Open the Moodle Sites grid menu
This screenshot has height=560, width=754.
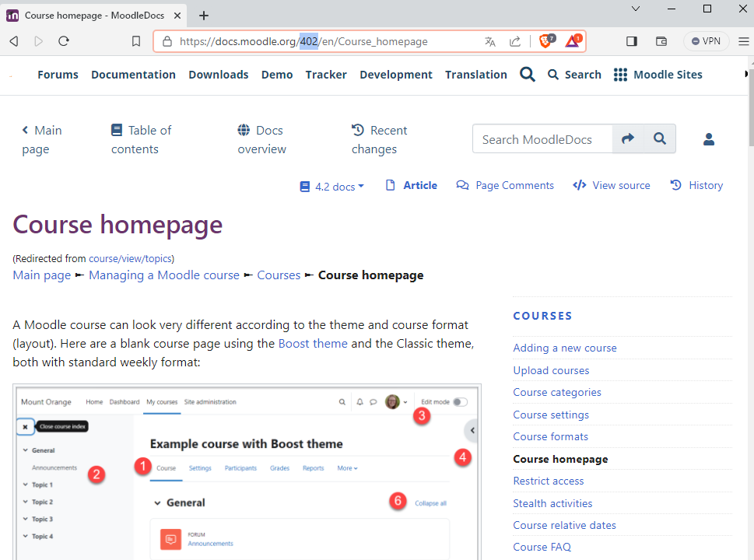click(x=658, y=75)
